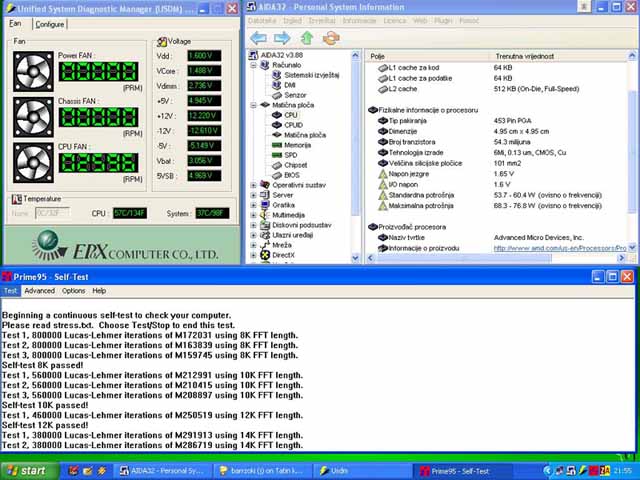
Task: Collapse the Matična ploča tree node
Action: click(x=252, y=104)
